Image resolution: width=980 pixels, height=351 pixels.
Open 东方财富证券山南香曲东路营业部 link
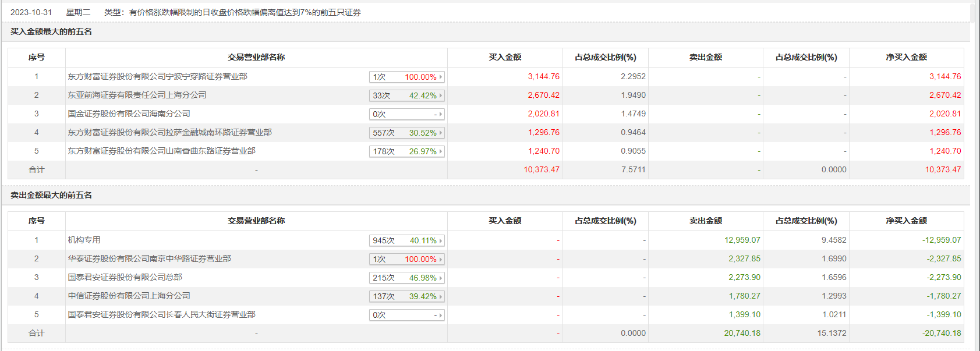[161, 151]
